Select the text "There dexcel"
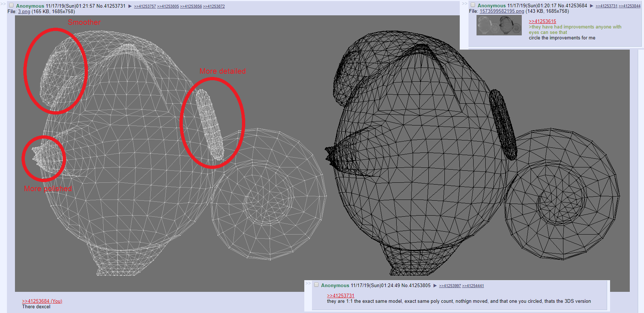The width and height of the screenshot is (644, 313). click(36, 307)
